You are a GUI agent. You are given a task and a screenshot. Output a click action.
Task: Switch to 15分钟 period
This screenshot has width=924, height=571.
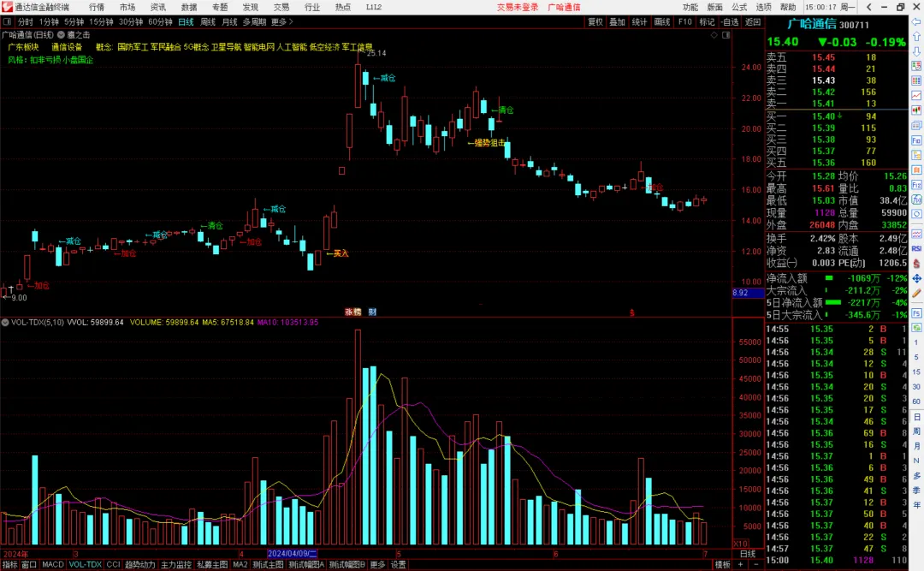point(101,21)
